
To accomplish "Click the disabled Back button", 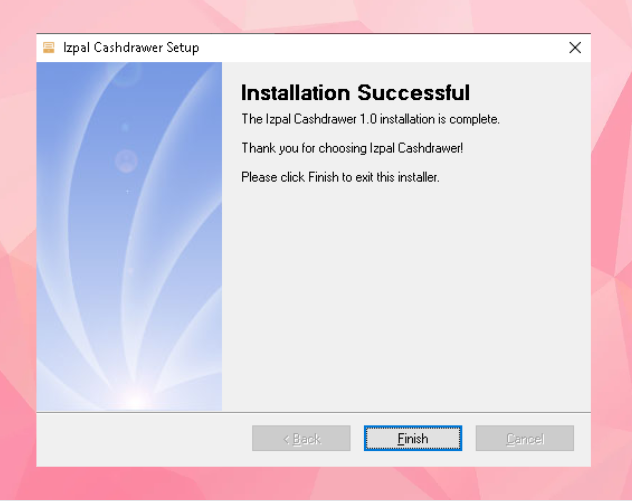I will pyautogui.click(x=301, y=438).
